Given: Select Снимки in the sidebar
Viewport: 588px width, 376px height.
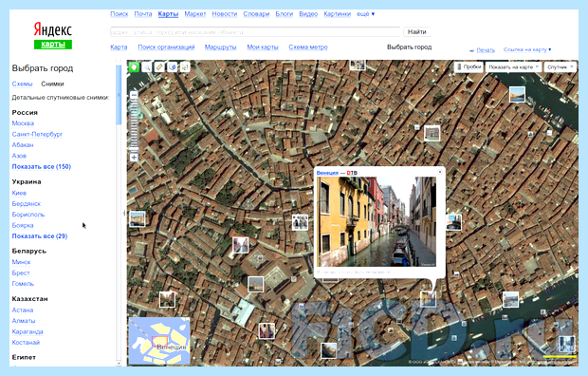Looking at the screenshot, I should click(x=52, y=84).
